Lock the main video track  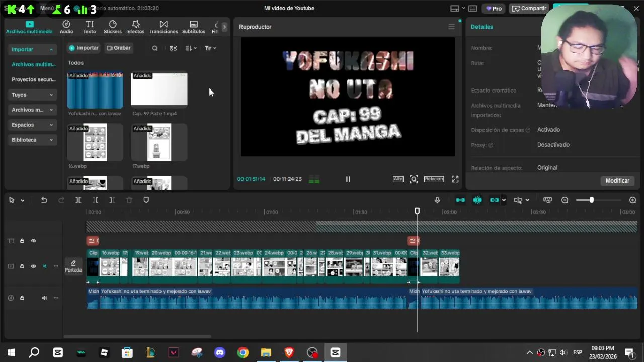pos(22,266)
